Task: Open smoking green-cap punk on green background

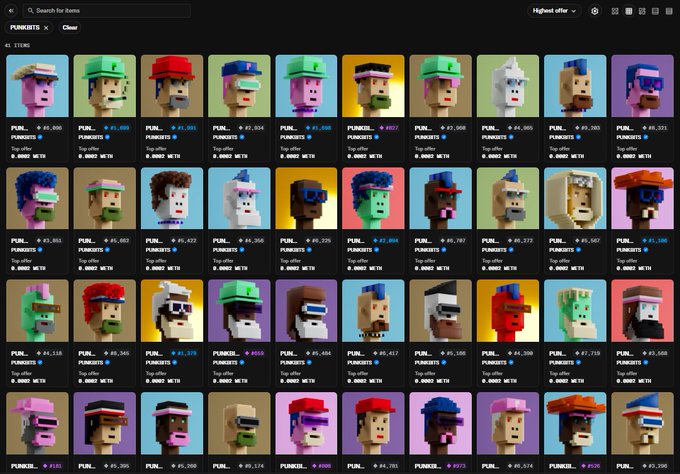Action: click(105, 86)
